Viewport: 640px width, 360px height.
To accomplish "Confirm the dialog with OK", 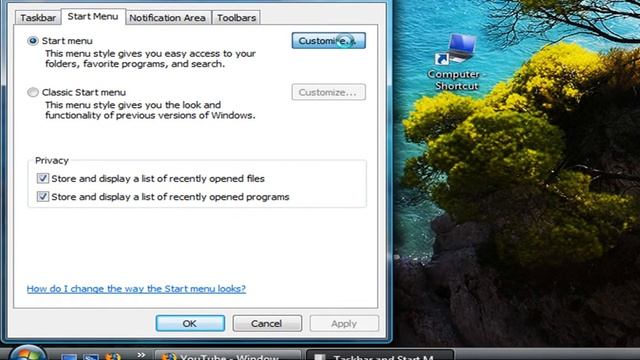I will point(190,323).
